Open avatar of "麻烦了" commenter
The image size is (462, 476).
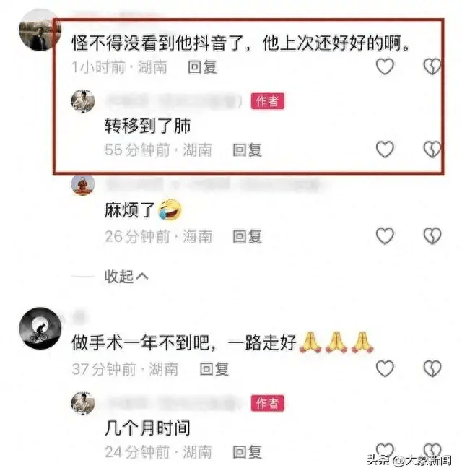(x=83, y=184)
